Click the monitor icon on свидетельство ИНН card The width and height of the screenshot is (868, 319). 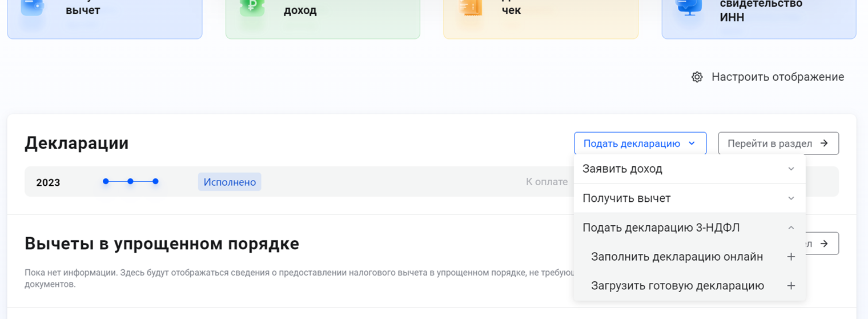click(688, 7)
